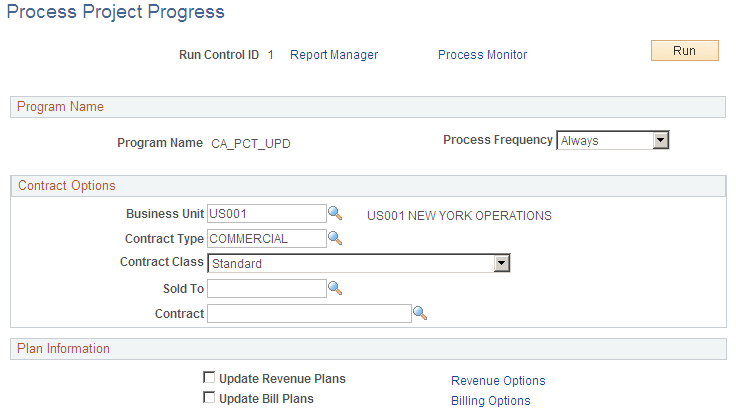Image resolution: width=736 pixels, height=412 pixels.
Task: Open Billing Options link
Action: pyautogui.click(x=490, y=400)
